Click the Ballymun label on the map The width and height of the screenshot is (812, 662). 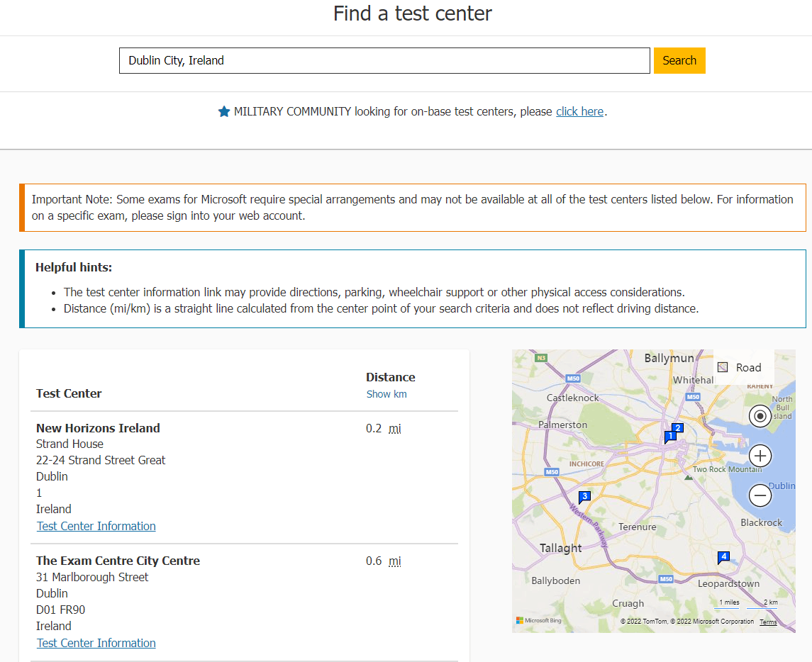point(669,358)
